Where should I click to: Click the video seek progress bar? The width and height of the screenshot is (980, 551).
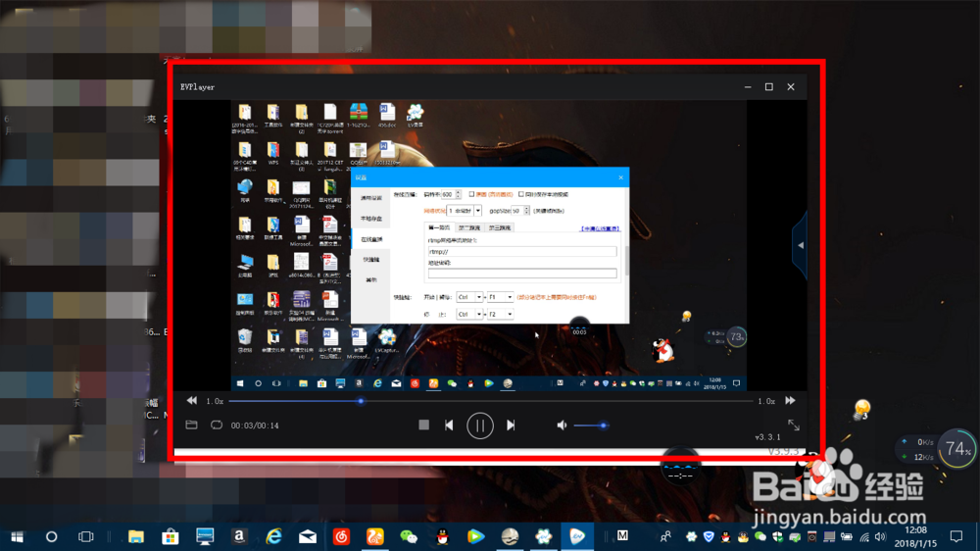click(491, 401)
